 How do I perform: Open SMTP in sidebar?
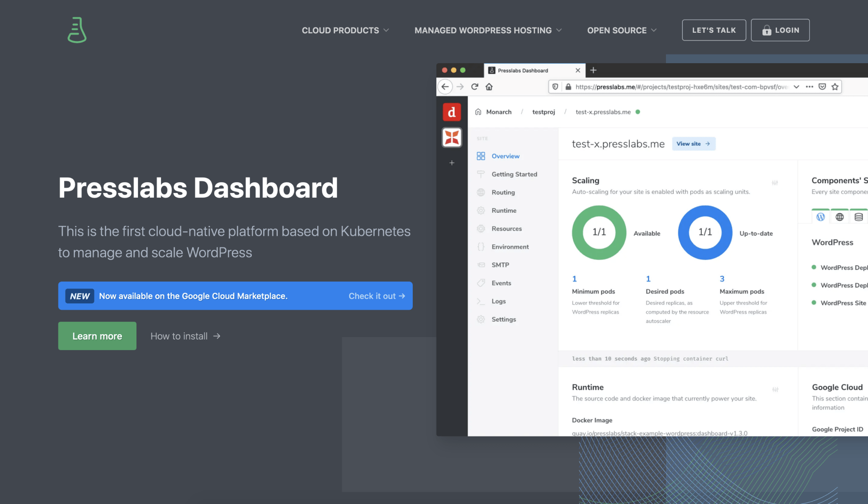coord(500,265)
